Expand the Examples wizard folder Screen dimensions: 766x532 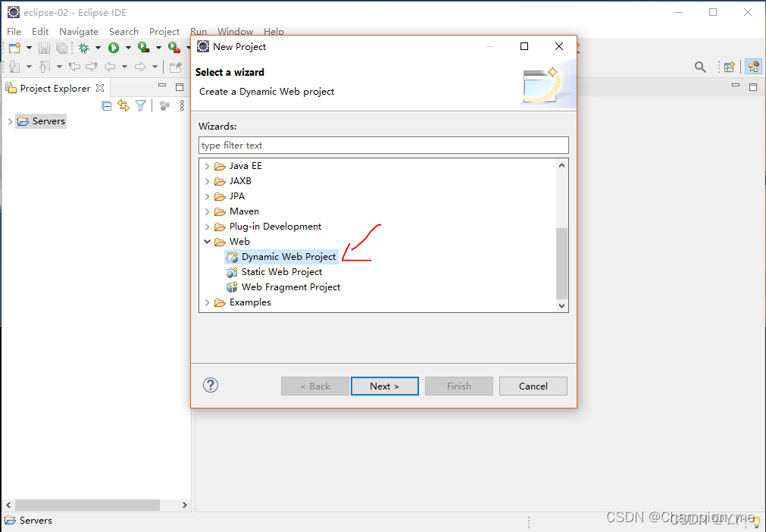pyautogui.click(x=207, y=302)
